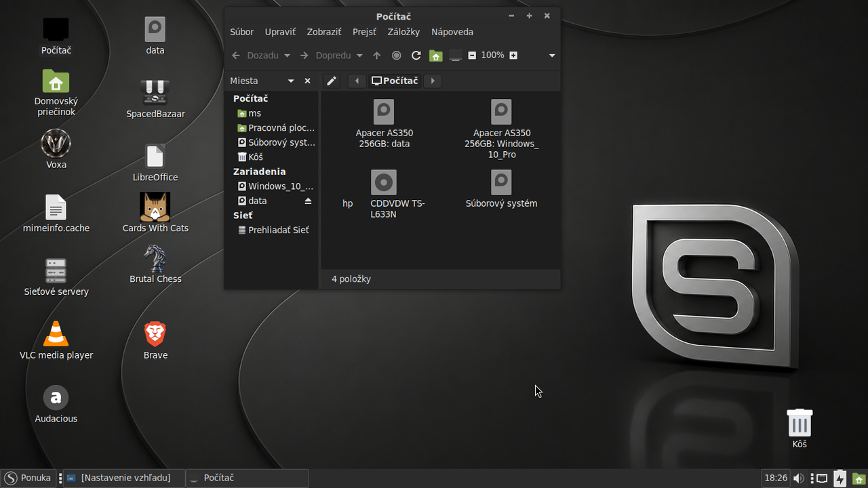Image resolution: width=868 pixels, height=488 pixels.
Task: Click the battery charging tray icon
Action: click(x=840, y=479)
